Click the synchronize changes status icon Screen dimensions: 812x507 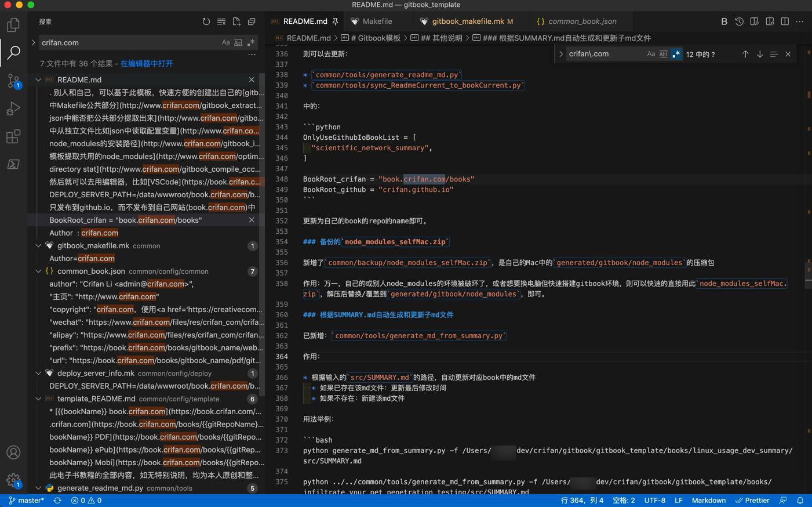tap(57, 500)
